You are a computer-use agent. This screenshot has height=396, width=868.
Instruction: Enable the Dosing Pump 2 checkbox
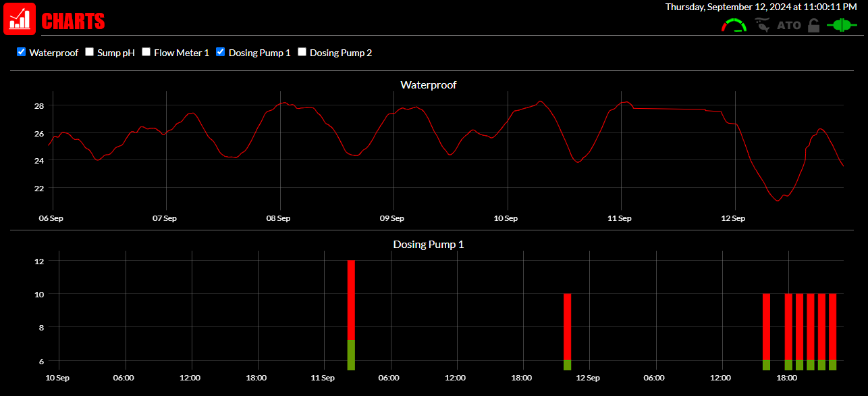point(302,52)
